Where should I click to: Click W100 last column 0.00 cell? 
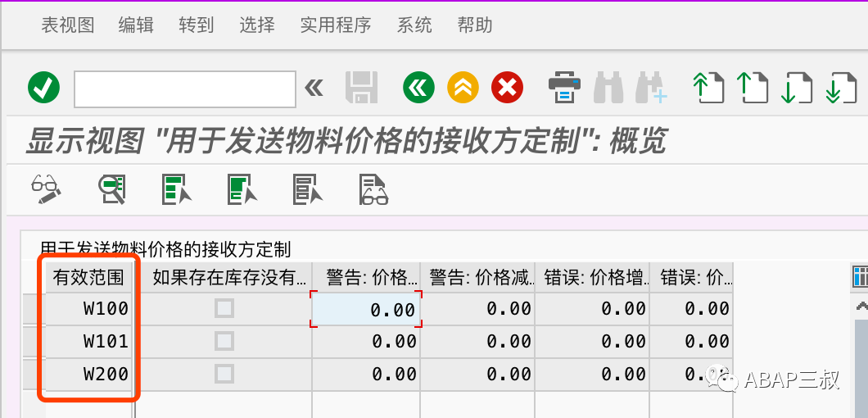click(x=691, y=309)
